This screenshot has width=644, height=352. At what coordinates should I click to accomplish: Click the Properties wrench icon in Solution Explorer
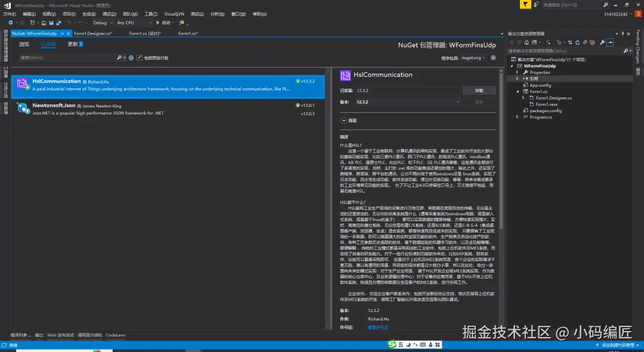click(x=602, y=42)
